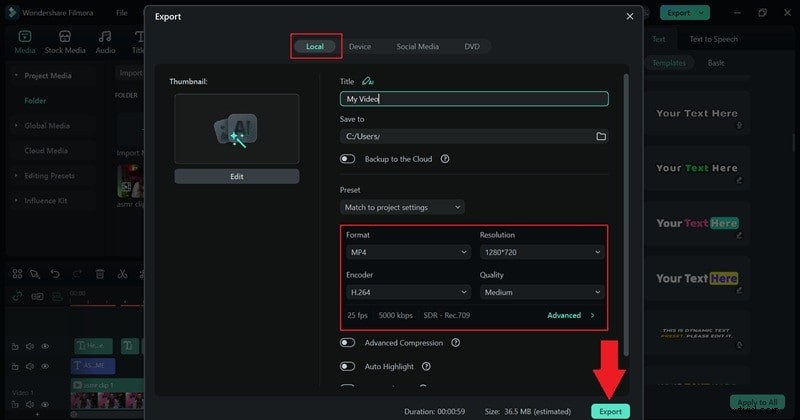Image resolution: width=800 pixels, height=420 pixels.
Task: Select the Local tab in the Export dialog
Action: coord(315,46)
